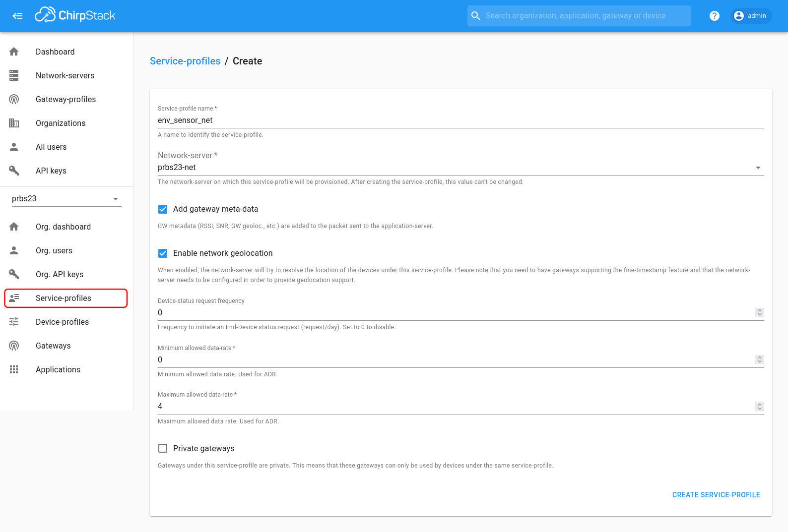The image size is (788, 532).
Task: Click the search magnifier icon
Action: coord(475,16)
